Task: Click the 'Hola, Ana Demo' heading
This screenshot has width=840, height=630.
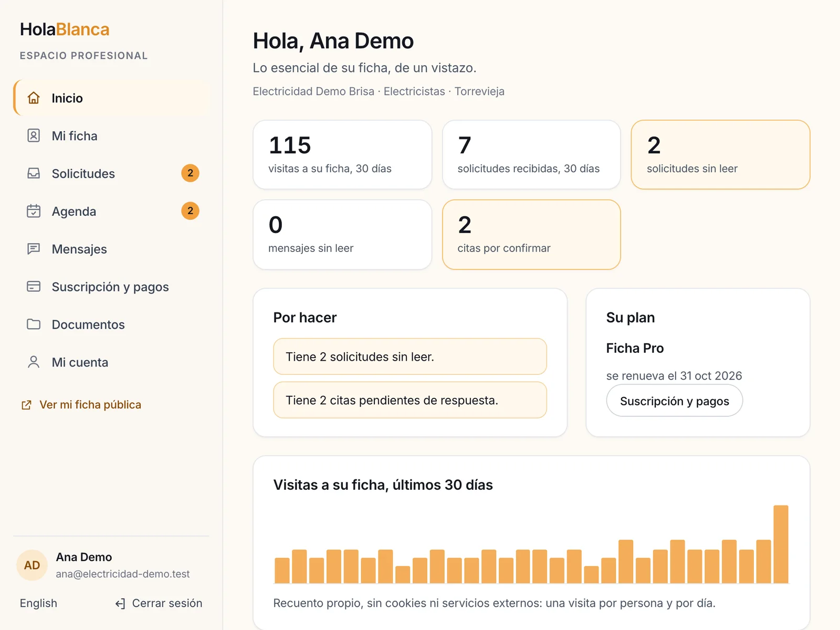Action: [x=333, y=41]
